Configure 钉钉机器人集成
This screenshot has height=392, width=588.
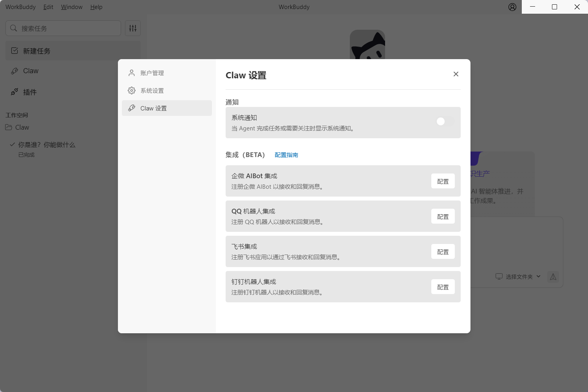coord(443,287)
